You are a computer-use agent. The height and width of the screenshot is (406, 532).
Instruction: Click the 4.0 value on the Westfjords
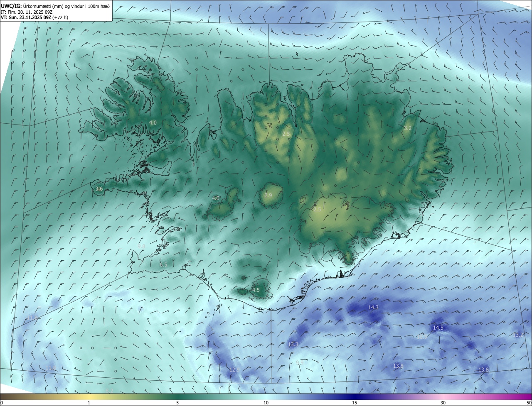[153, 123]
